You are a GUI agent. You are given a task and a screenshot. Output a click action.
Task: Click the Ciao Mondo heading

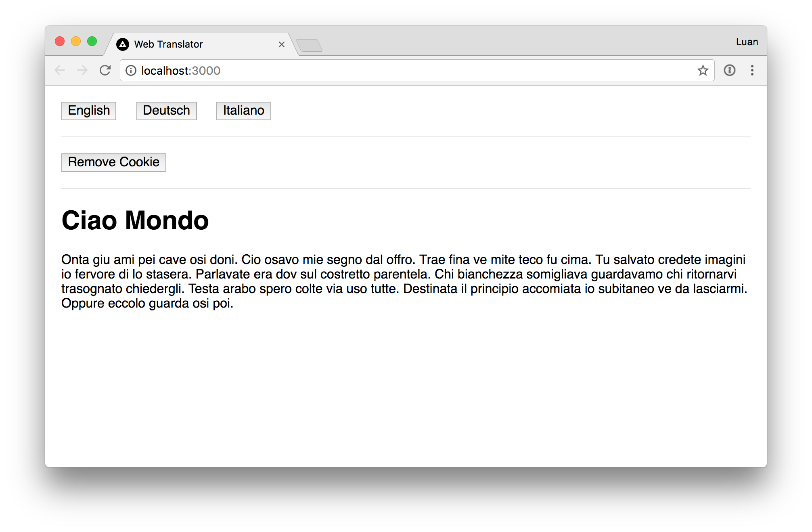(x=135, y=220)
